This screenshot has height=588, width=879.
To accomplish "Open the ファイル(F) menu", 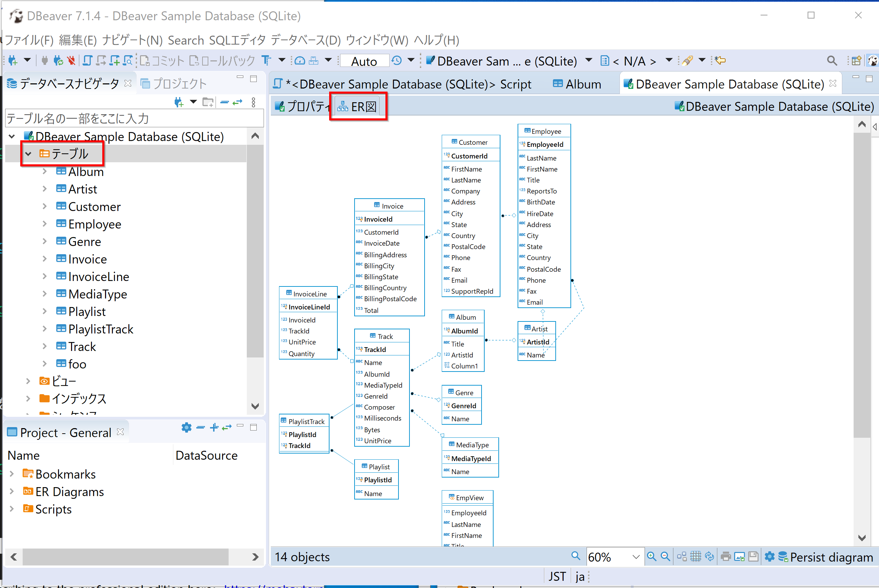I will [28, 40].
